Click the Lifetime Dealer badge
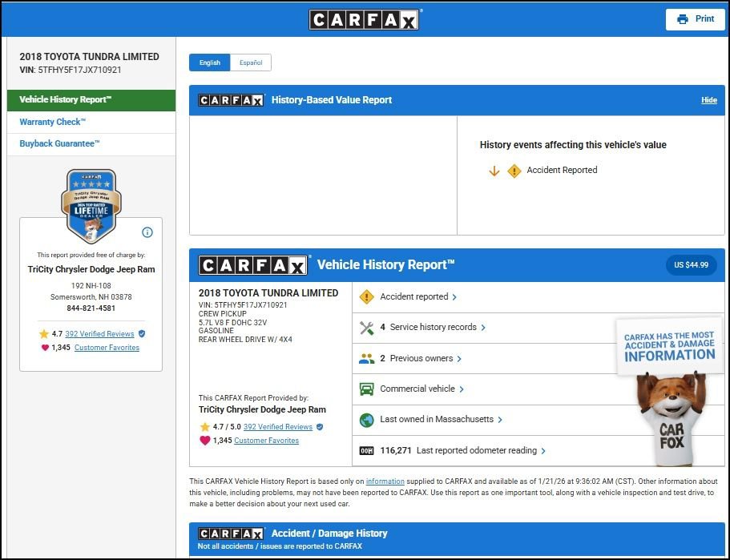Image resolution: width=730 pixels, height=560 pixels. point(91,205)
